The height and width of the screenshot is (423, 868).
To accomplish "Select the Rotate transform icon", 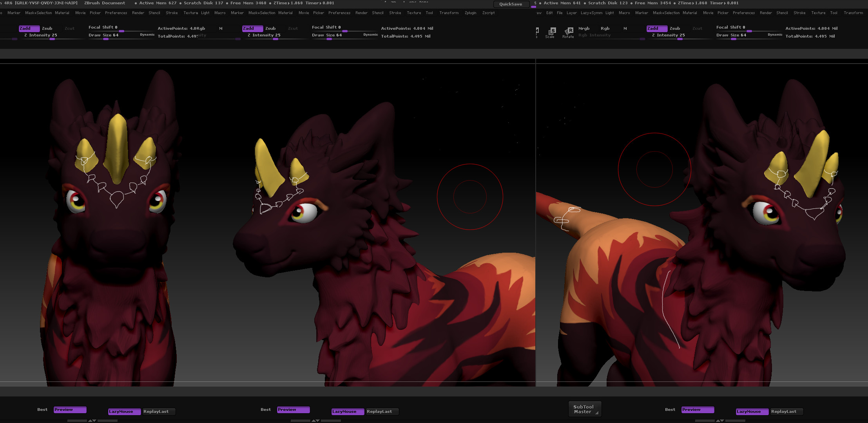I will (568, 33).
